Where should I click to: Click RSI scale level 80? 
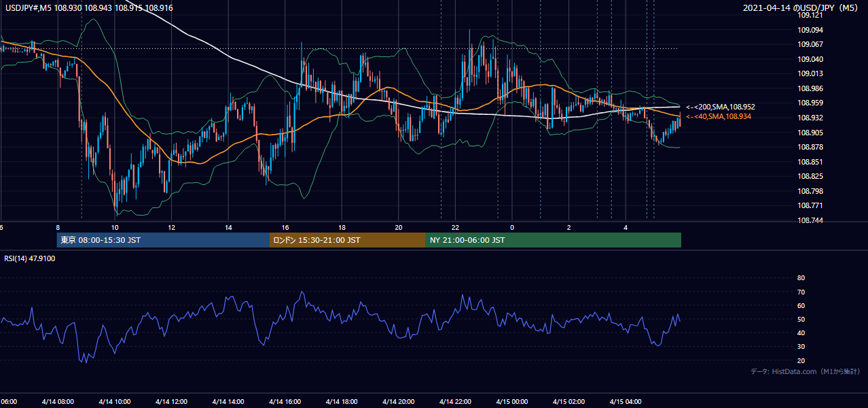(x=801, y=278)
